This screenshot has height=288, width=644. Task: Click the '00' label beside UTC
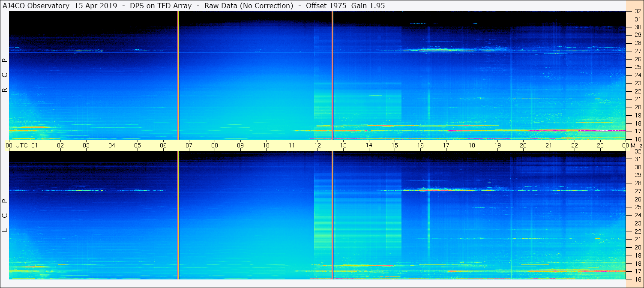pos(9,145)
